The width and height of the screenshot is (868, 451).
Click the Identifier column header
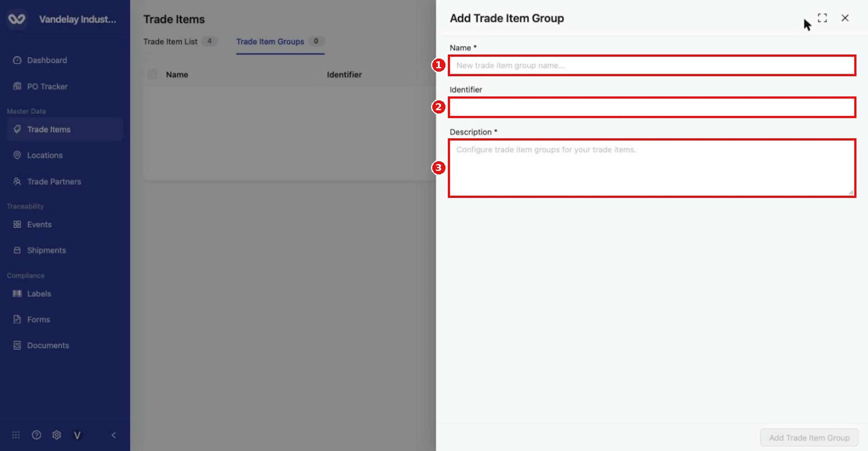[x=344, y=74]
